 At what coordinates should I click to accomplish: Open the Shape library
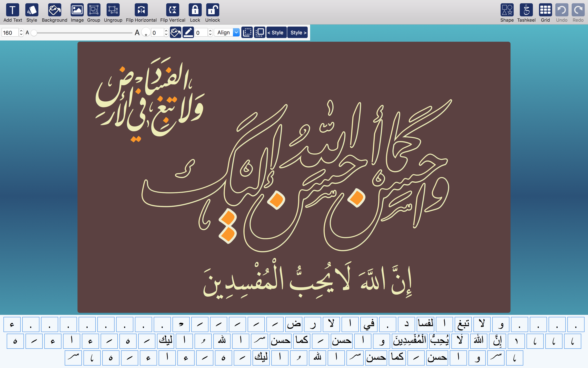coord(507,13)
